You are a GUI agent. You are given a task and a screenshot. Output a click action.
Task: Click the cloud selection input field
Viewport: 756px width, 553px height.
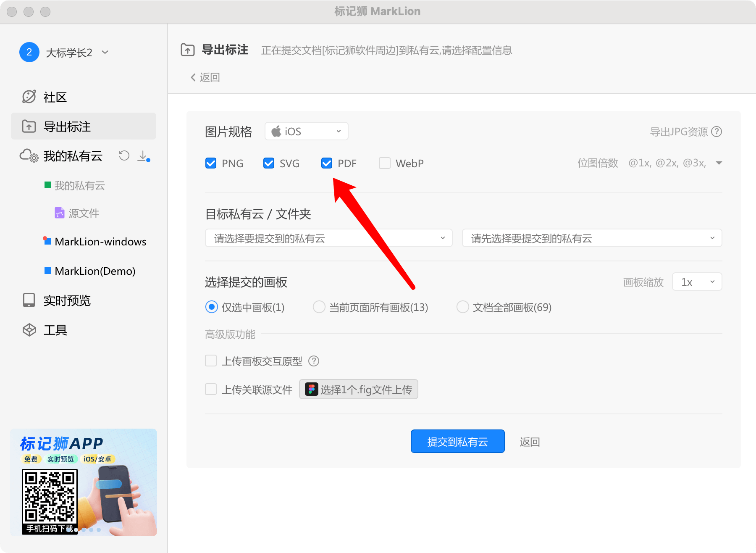coord(328,238)
